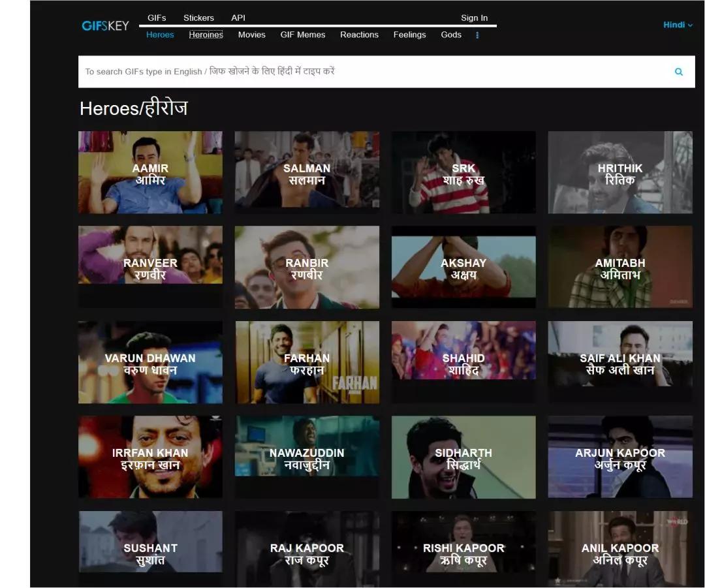Click the GIFSKEY logo
This screenshot has height=588, width=705.
[105, 25]
